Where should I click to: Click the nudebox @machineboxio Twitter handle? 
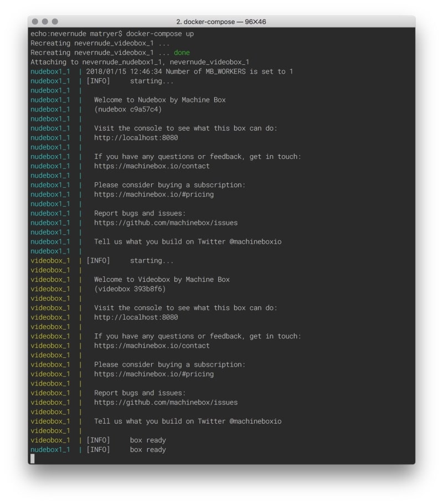coord(255,241)
